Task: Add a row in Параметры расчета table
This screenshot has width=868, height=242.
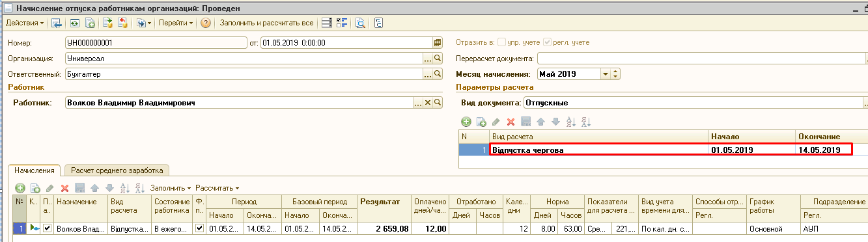Action: point(466,122)
